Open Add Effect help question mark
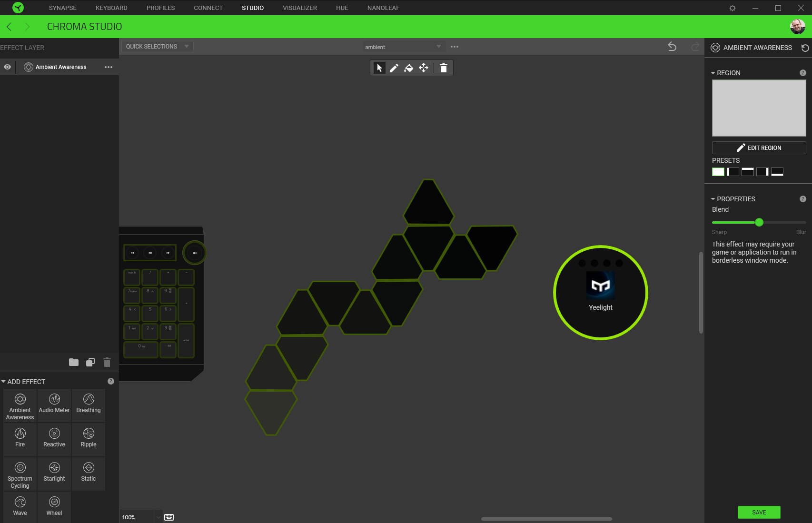Screen dimensions: 812x523 coord(111,381)
